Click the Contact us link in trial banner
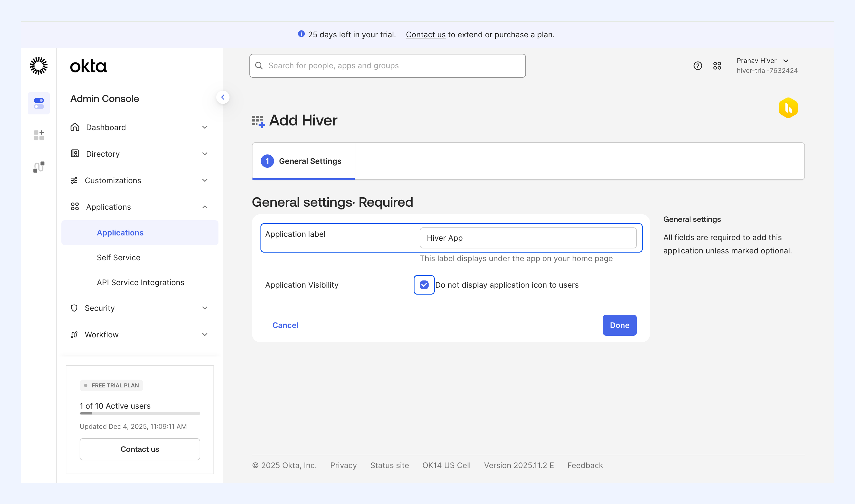The image size is (855, 504). click(426, 34)
